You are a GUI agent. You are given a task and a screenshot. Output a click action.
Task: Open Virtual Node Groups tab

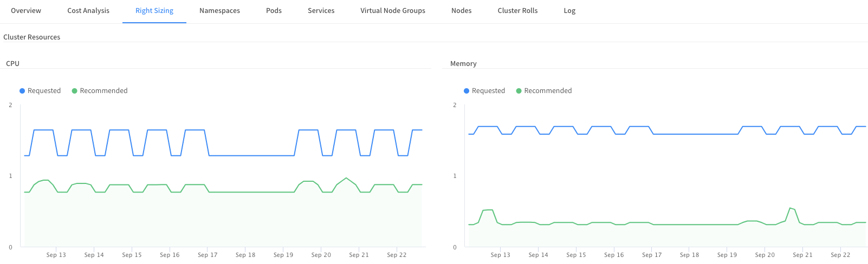pos(393,11)
